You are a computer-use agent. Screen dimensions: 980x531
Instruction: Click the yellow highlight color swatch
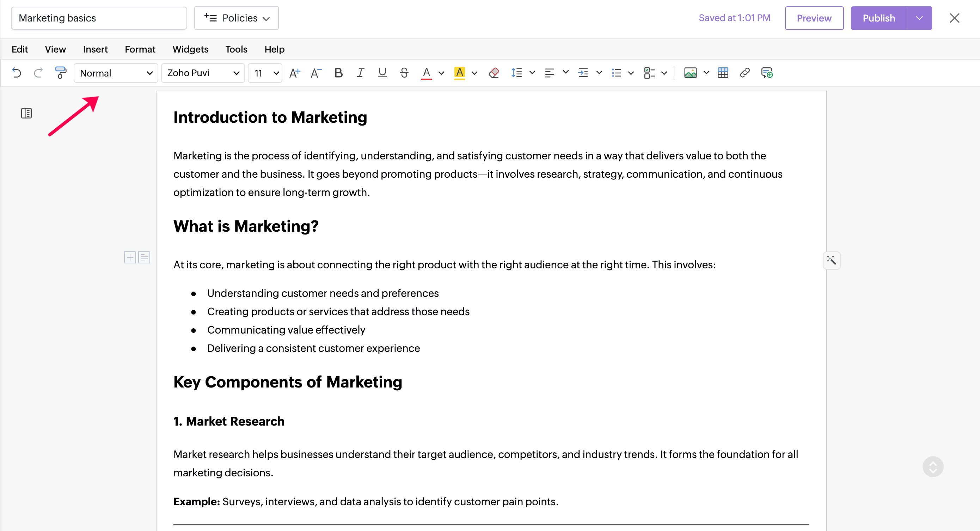click(460, 72)
